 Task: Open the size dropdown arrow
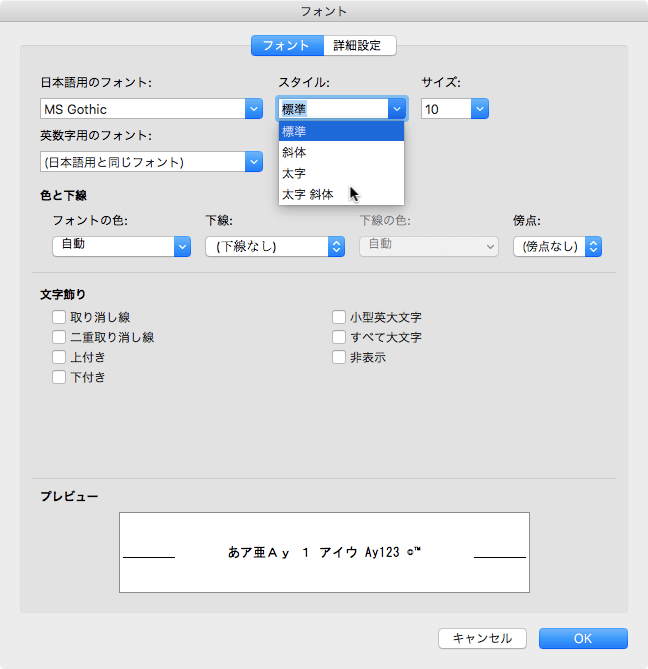click(480, 109)
